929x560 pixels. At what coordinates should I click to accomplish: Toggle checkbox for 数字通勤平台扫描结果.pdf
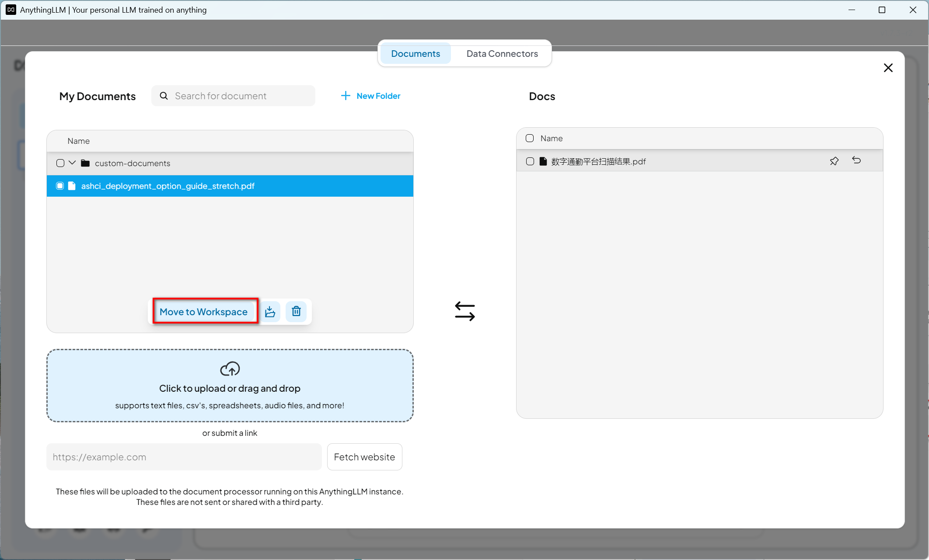pos(530,161)
